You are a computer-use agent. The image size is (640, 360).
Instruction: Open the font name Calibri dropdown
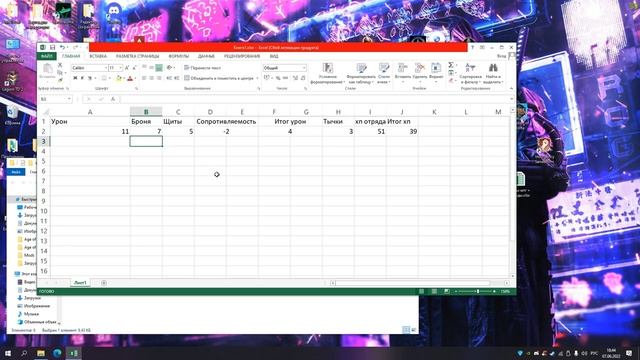pos(106,68)
